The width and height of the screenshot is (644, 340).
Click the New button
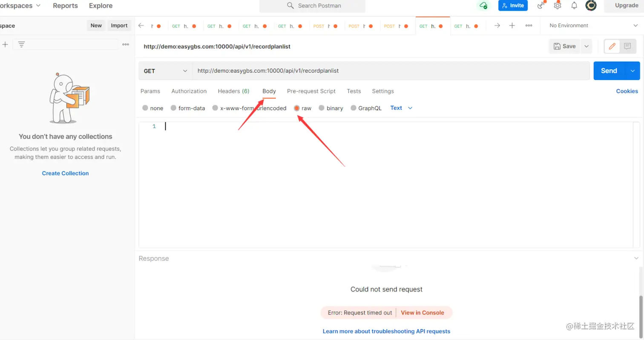tap(96, 26)
